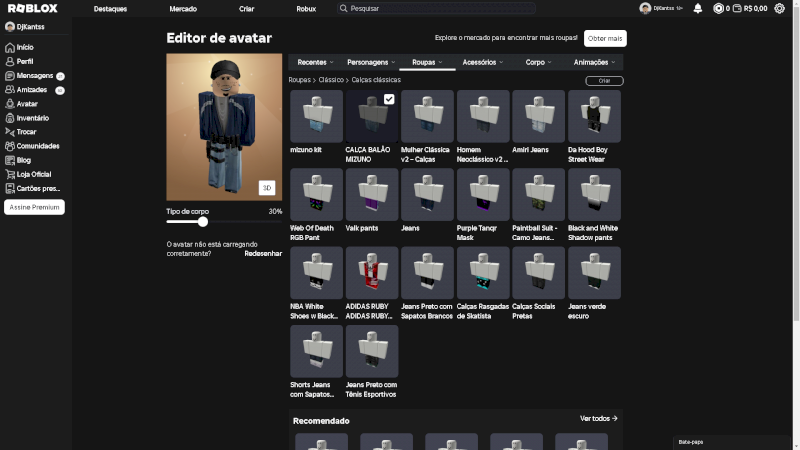This screenshot has height=450, width=800.
Task: Open the notifications bell
Action: point(697,8)
